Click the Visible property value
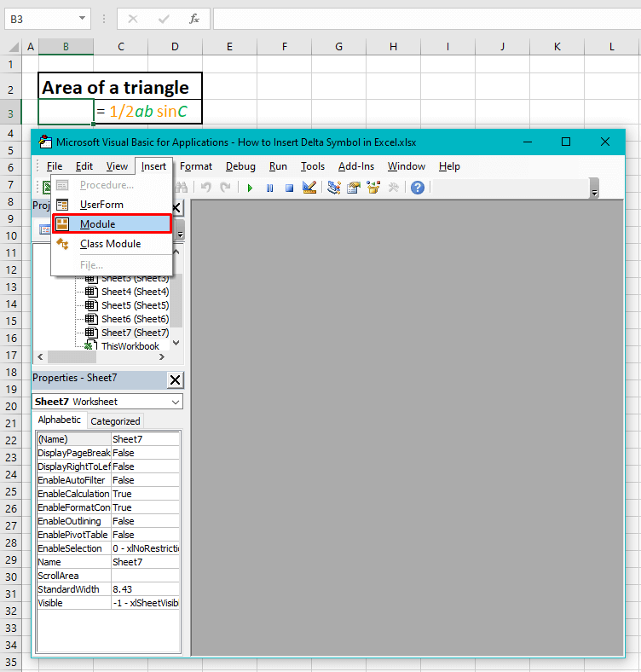This screenshot has height=672, width=641. coord(145,603)
